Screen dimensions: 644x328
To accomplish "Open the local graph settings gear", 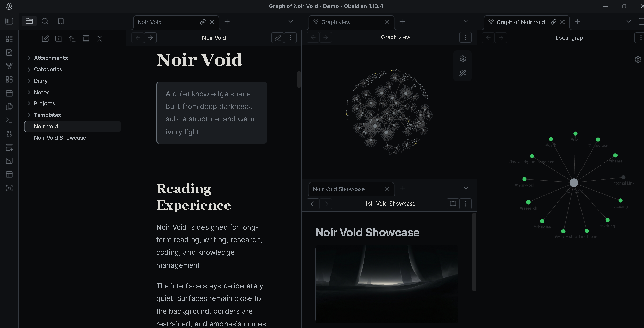I will pyautogui.click(x=638, y=59).
